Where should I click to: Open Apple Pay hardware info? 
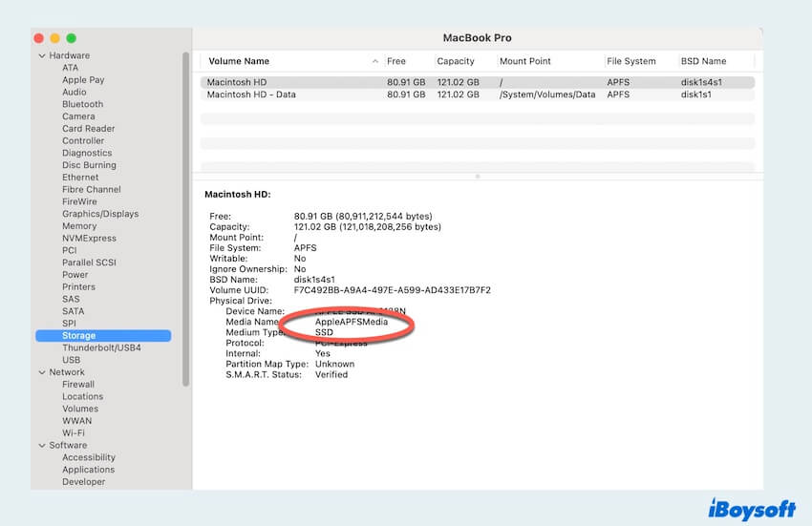point(83,80)
